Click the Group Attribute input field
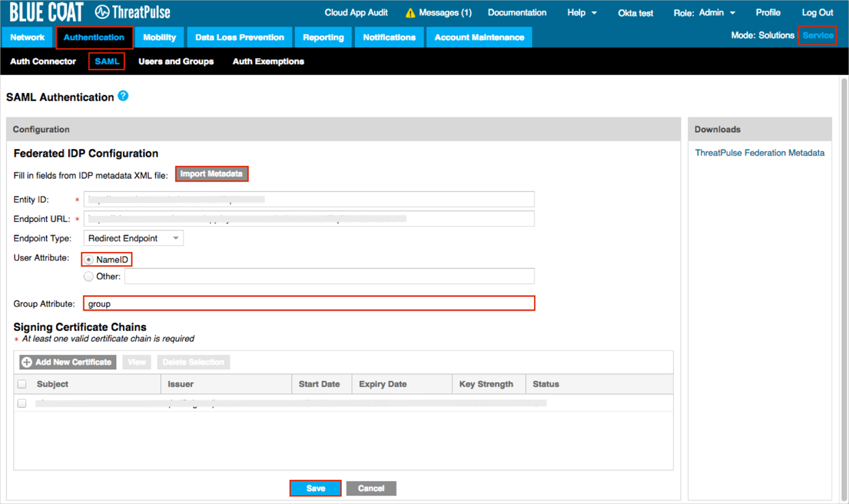This screenshot has width=849, height=504. tap(309, 303)
